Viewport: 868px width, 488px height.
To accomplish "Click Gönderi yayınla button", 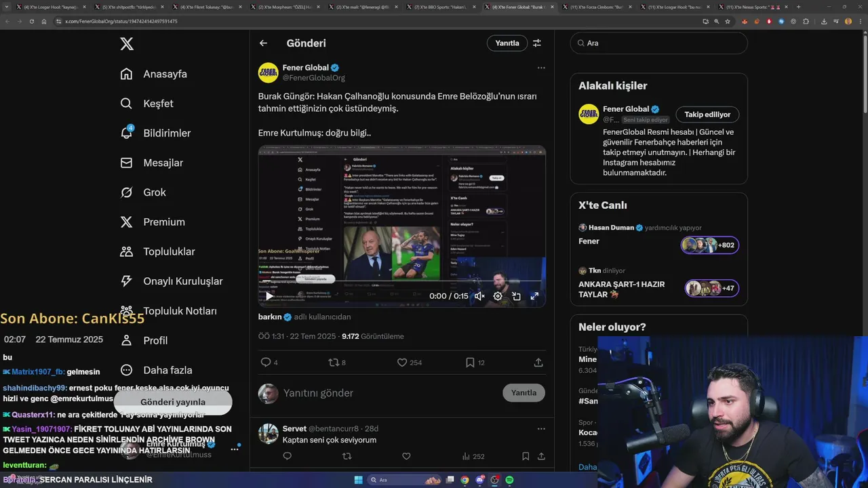I will click(x=173, y=402).
